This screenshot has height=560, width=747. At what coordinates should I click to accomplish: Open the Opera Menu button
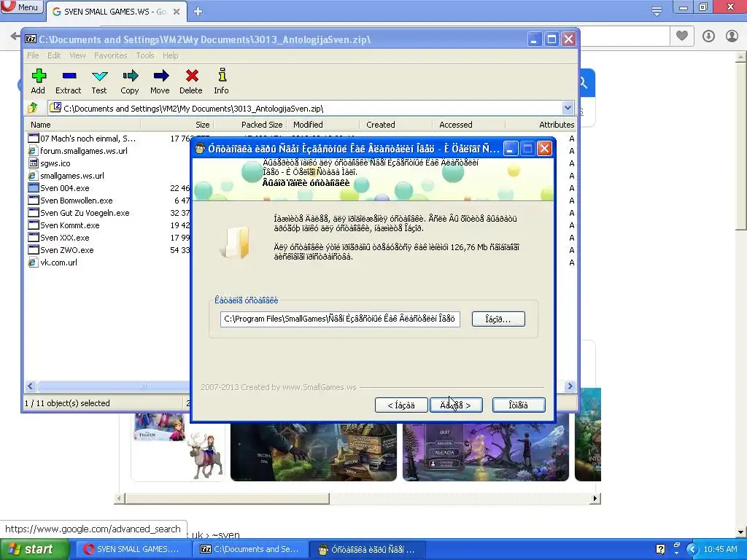(x=21, y=7)
